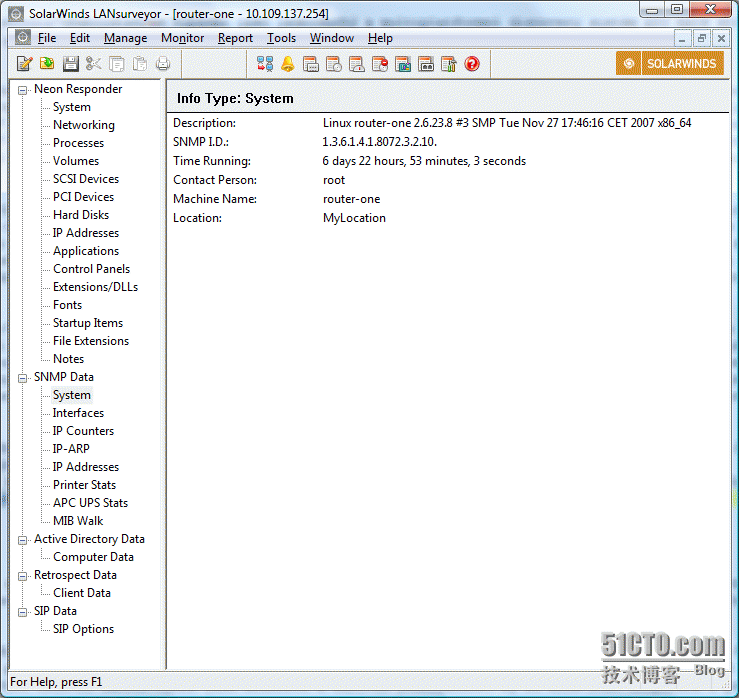The image size is (739, 698).
Task: Click the yellow alert bell icon
Action: click(287, 64)
